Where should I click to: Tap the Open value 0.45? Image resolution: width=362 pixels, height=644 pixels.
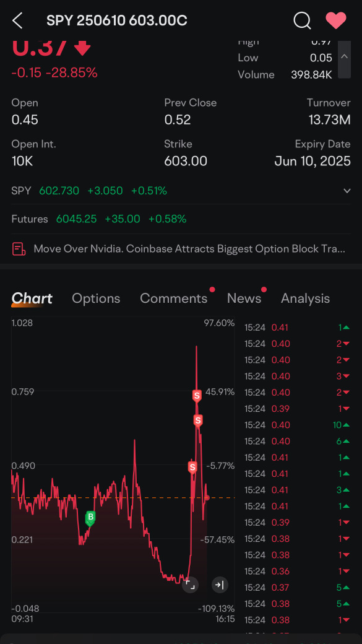tap(25, 120)
